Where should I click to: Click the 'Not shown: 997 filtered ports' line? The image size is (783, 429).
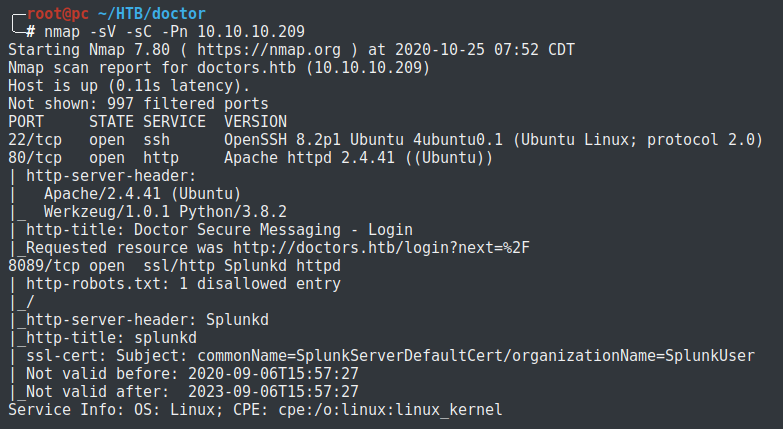[x=138, y=104]
